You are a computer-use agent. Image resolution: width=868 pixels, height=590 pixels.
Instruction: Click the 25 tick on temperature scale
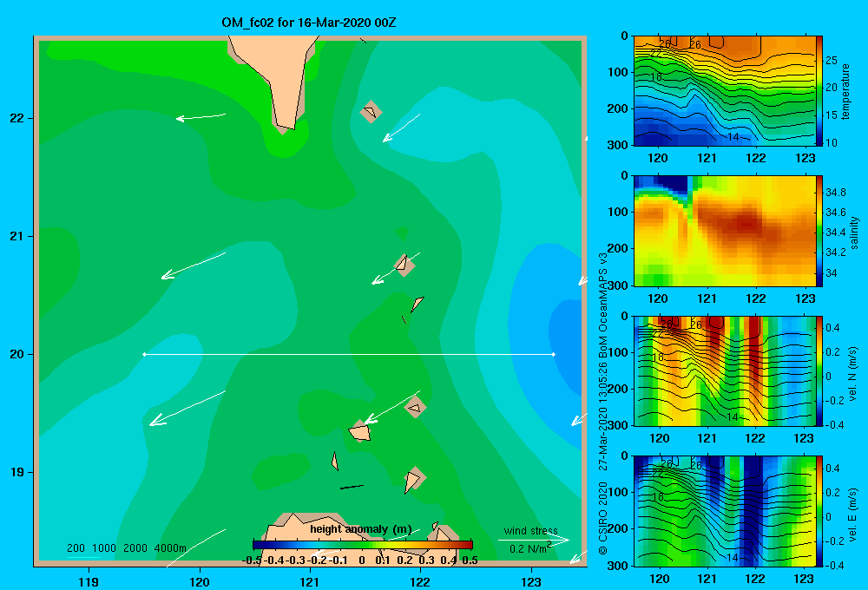tap(832, 61)
